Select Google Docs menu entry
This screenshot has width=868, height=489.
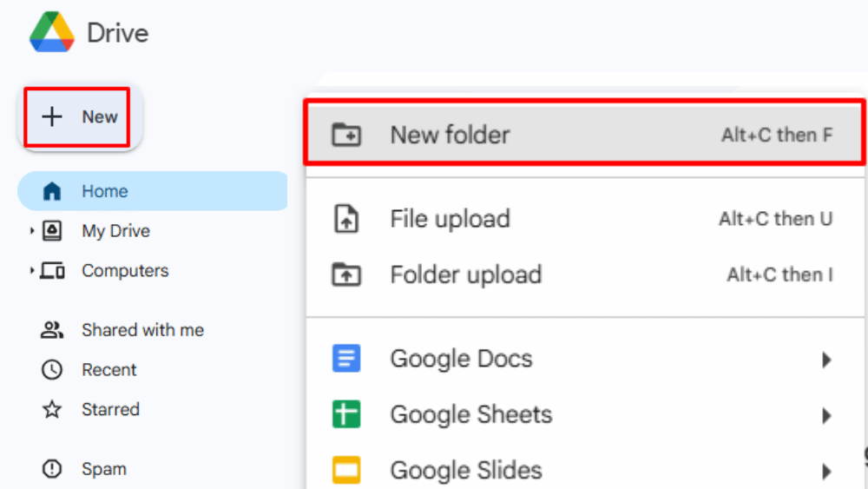click(x=585, y=359)
